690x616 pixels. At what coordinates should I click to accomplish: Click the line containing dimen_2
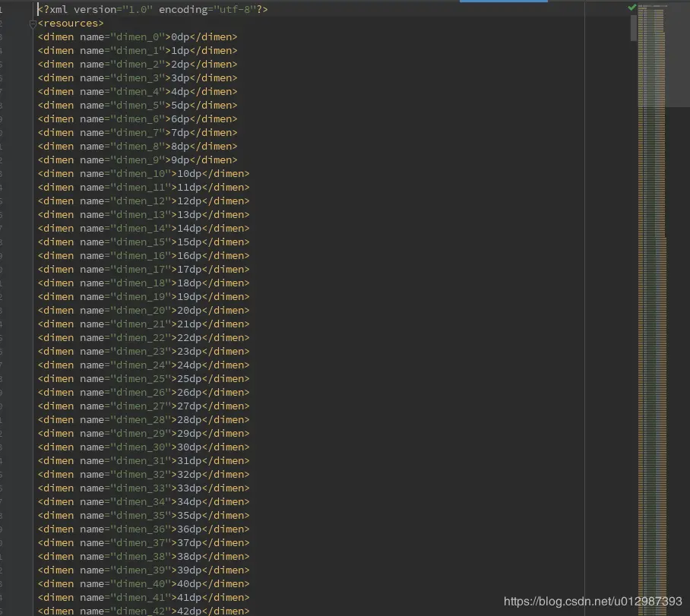[x=138, y=65]
